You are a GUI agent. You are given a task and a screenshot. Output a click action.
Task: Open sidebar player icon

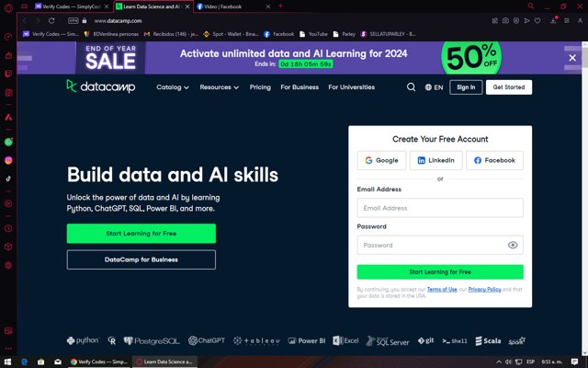(8, 203)
